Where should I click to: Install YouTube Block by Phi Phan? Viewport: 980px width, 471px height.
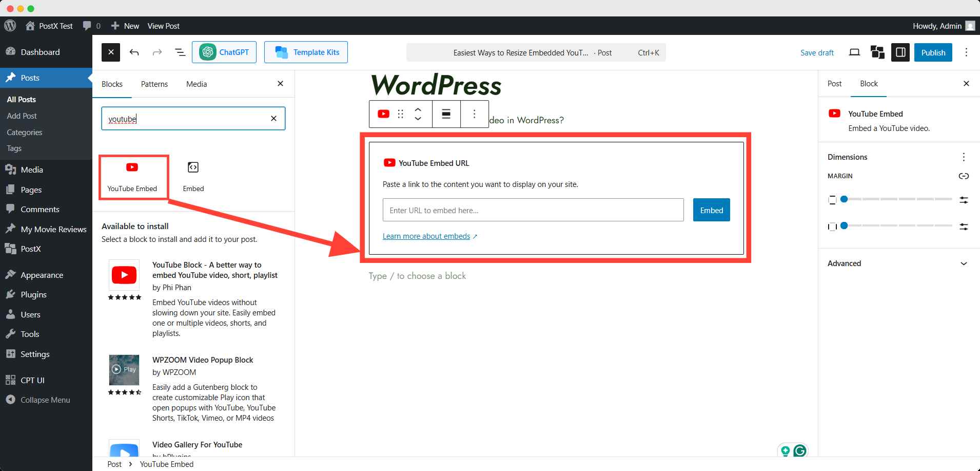pyautogui.click(x=193, y=298)
